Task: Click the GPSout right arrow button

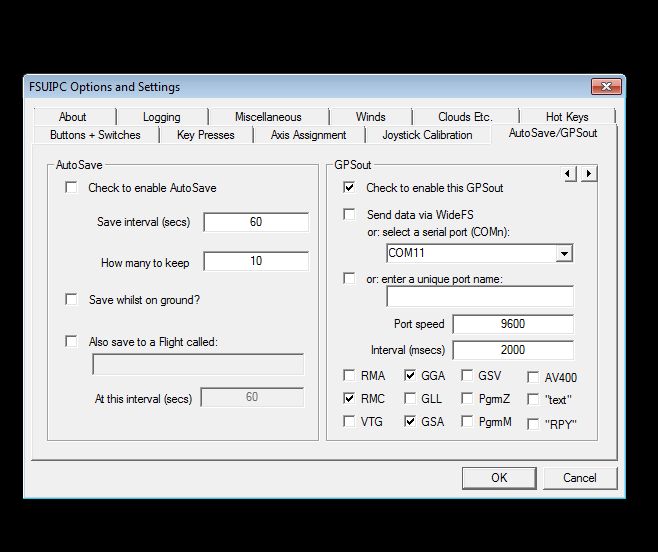Action: pos(589,174)
